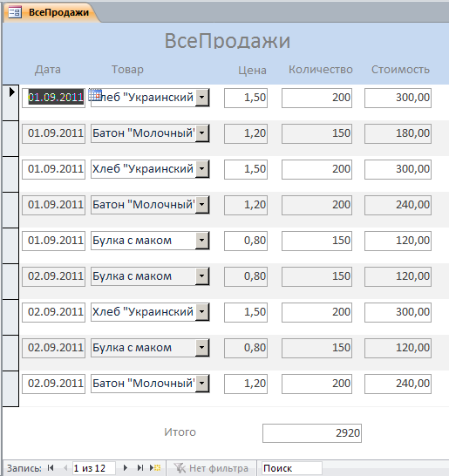Create new blank record button
The height and width of the screenshot is (476, 449).
point(155,468)
